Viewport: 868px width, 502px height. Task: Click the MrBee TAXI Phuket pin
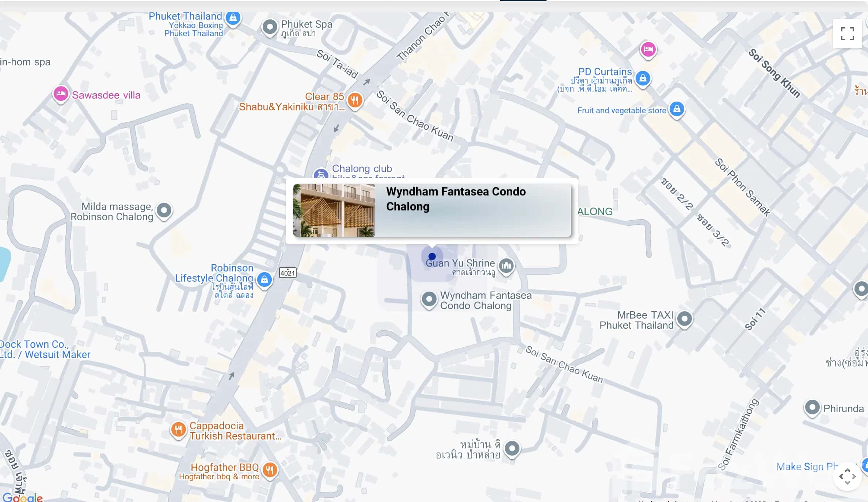click(685, 319)
